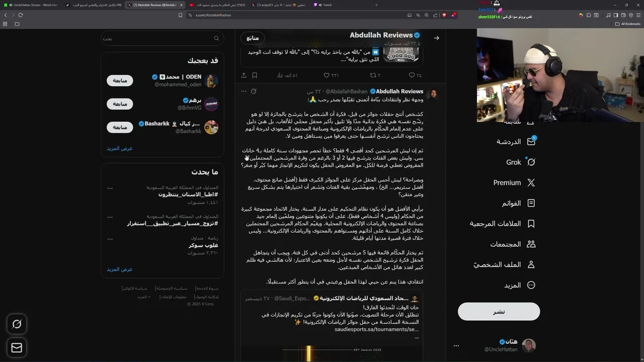Open Premium from the sidebar

(514, 183)
